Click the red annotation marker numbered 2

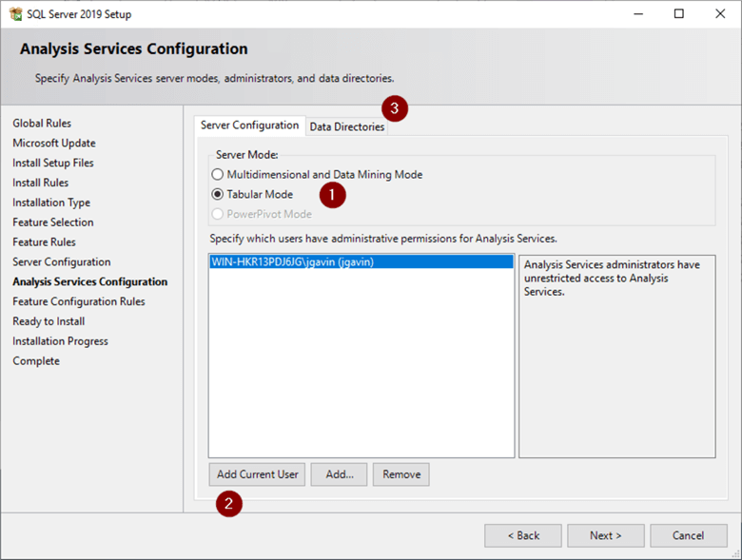[227, 504]
